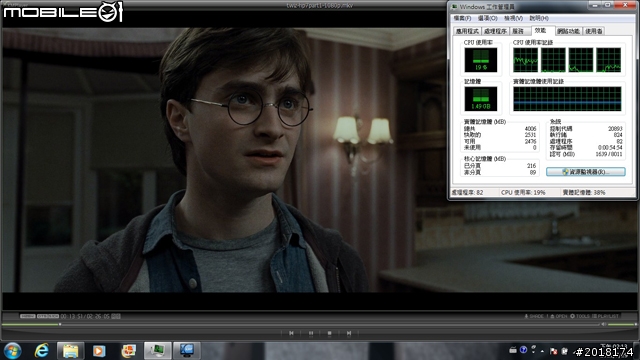The height and width of the screenshot is (360, 640).
Task: Click status bar CPU 使用率: 19%
Action: point(523,192)
